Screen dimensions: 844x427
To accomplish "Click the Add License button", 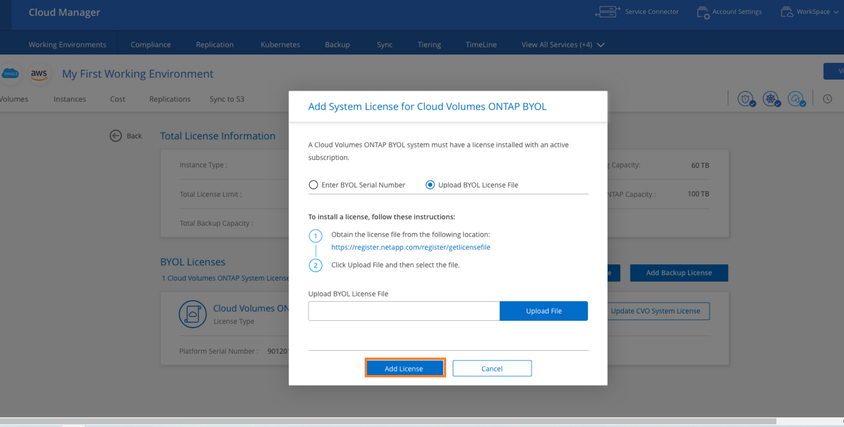I will tap(405, 368).
